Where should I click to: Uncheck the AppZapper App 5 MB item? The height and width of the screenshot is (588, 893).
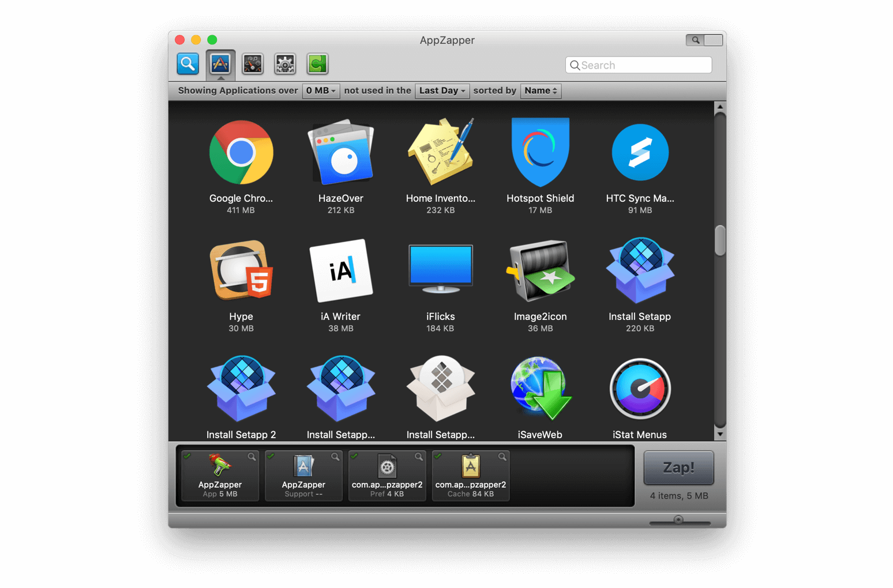(x=187, y=456)
